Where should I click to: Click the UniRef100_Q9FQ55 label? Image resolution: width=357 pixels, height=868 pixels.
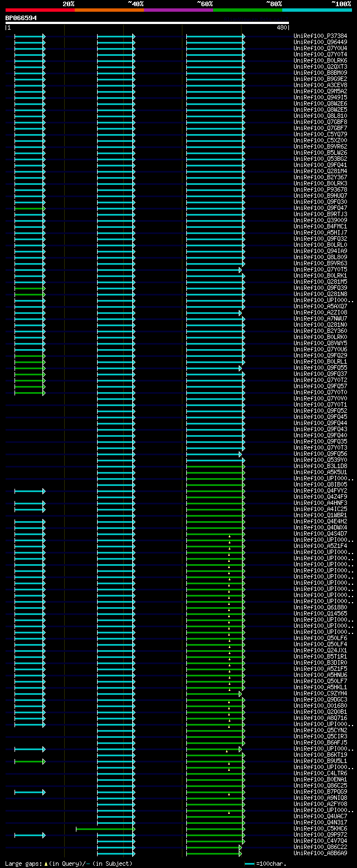[320, 368]
